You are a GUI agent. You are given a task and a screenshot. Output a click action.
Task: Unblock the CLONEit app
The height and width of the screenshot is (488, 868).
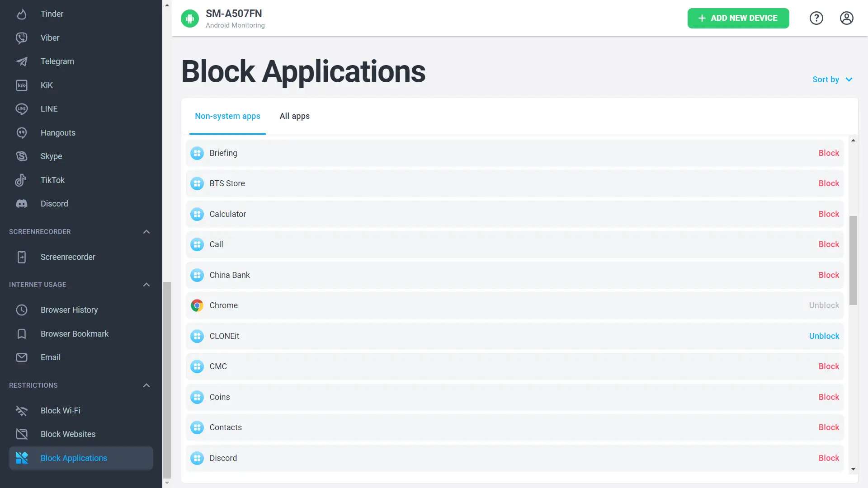click(824, 336)
